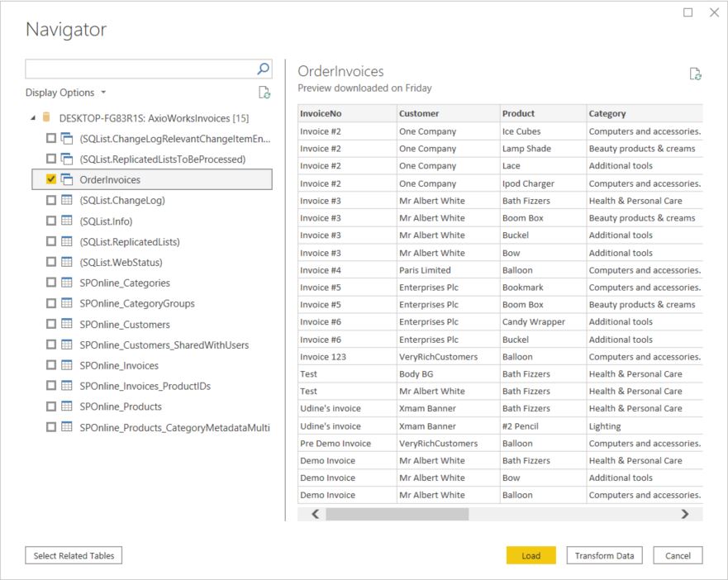Viewport: 728px width, 580px height.
Task: Select the (SQList.WebStatus) table item
Action: pyautogui.click(x=121, y=263)
